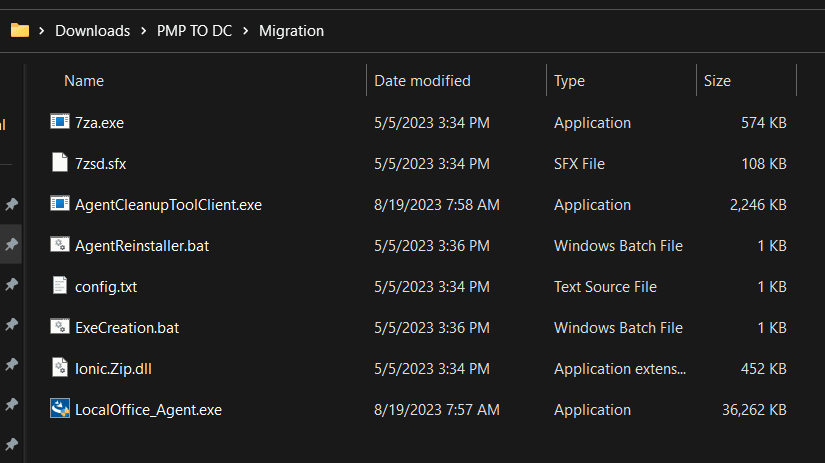This screenshot has height=463, width=825.
Task: Sort files by Name column header
Action: click(x=84, y=81)
